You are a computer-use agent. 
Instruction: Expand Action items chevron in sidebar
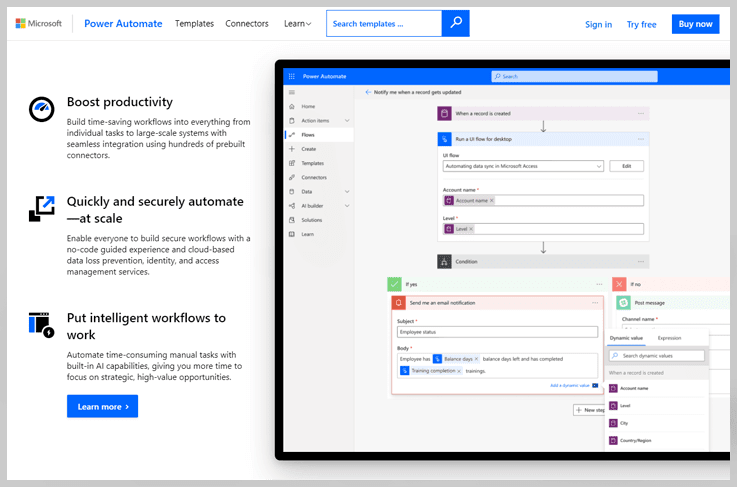(347, 121)
